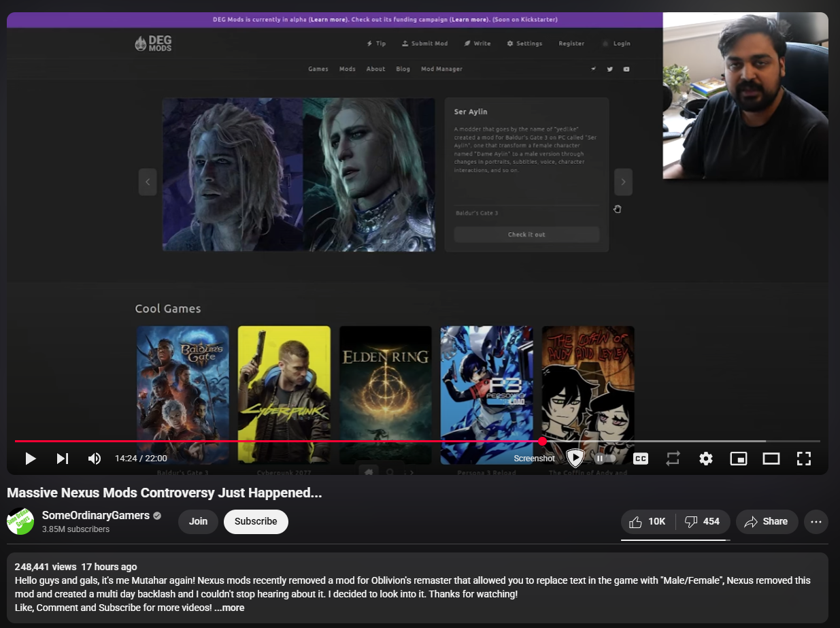Open Settings in DEG Mods header

(524, 44)
